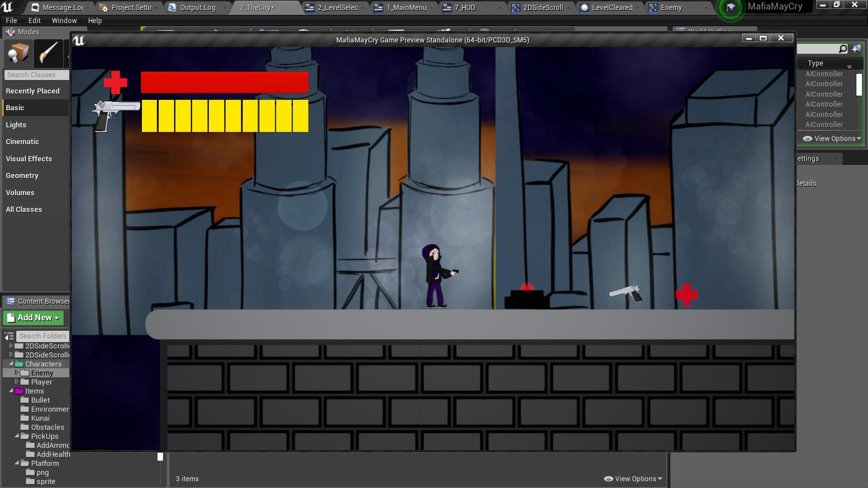Screen dimensions: 868x488
Task: Click the Enemy folder icon
Action: pyautogui.click(x=25, y=373)
